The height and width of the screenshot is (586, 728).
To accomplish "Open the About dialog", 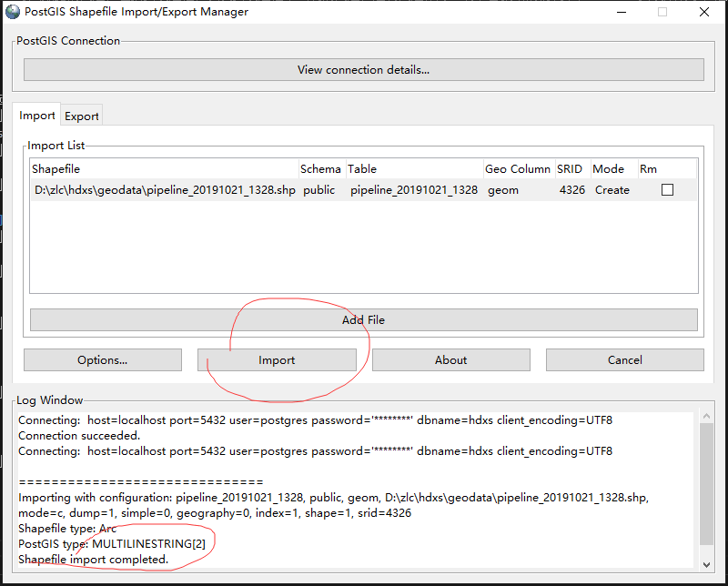I will coord(450,360).
